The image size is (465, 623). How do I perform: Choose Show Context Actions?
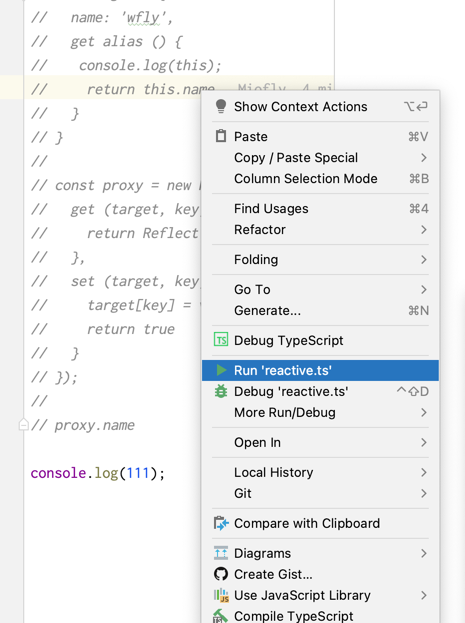click(320, 106)
